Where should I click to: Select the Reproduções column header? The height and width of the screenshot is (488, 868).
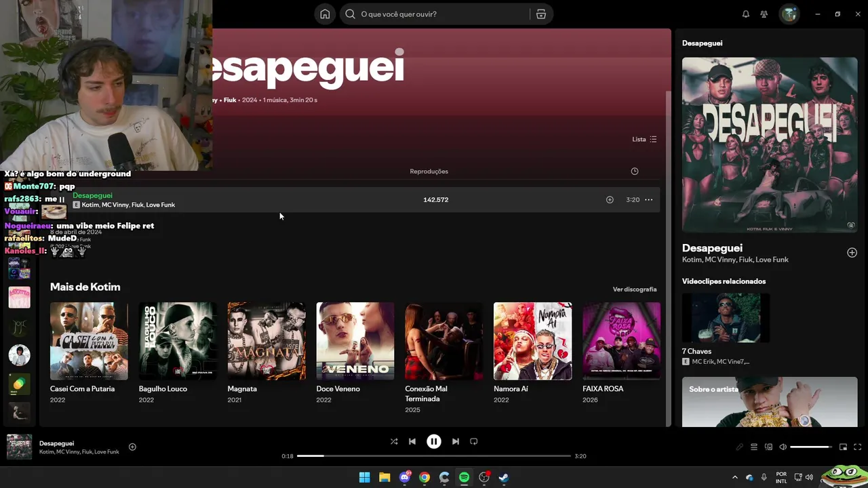tap(429, 171)
